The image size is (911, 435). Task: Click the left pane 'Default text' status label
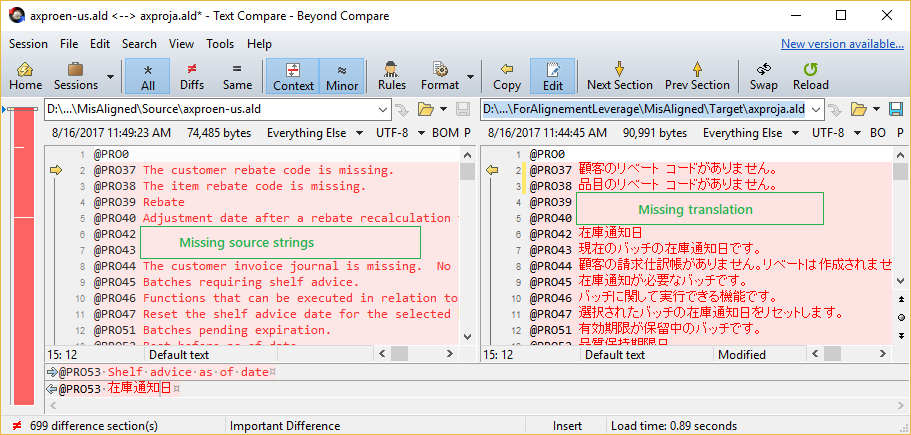(x=179, y=354)
